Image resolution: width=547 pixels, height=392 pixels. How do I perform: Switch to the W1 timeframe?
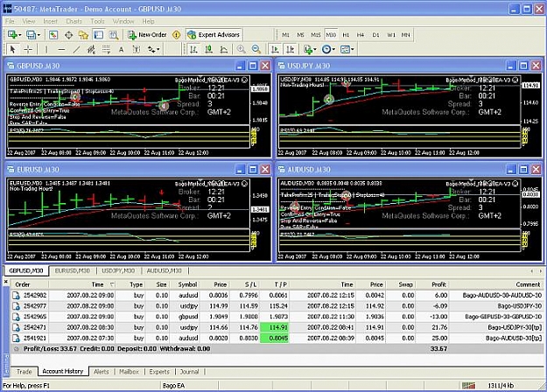pos(391,35)
